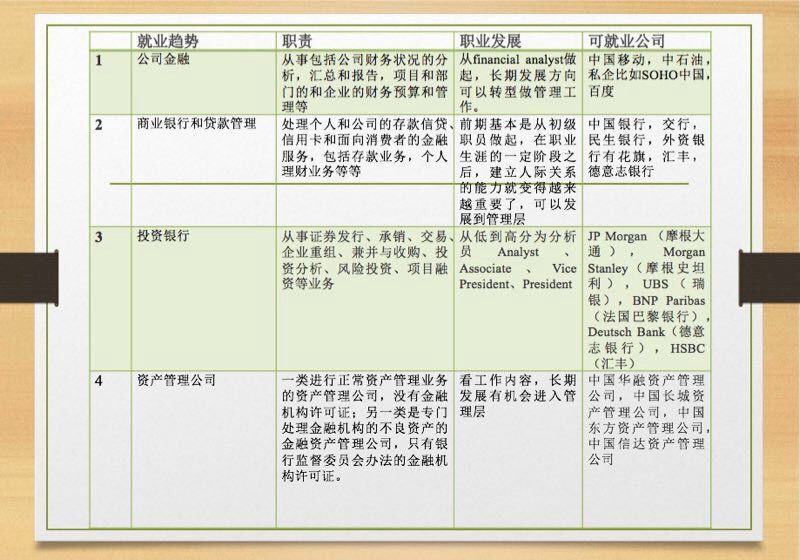Screen dimensions: 800x560
Task: Click companies cell starting 中国华融资产管理公司
Action: (646, 449)
